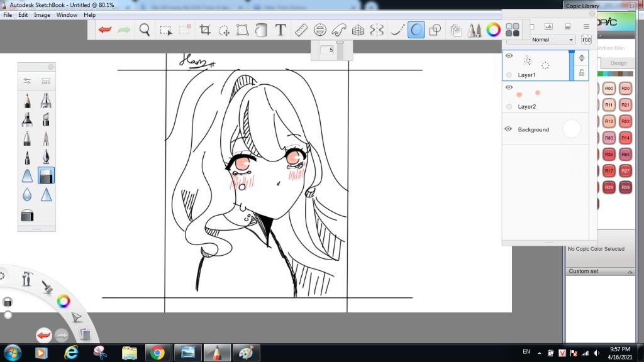Open the Draw Shapes tool
Screen dimensions: 644x362
click(x=435, y=30)
